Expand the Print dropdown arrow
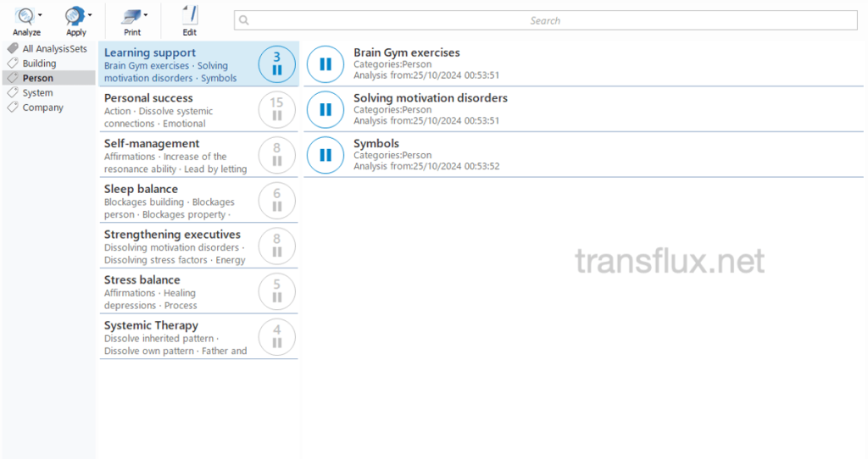This screenshot has width=868, height=459. tap(146, 14)
